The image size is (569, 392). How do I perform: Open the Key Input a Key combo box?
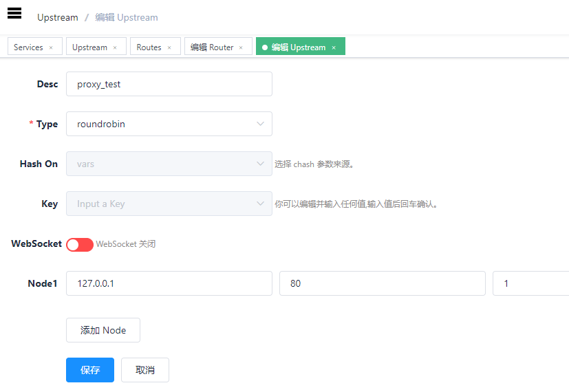(169, 204)
